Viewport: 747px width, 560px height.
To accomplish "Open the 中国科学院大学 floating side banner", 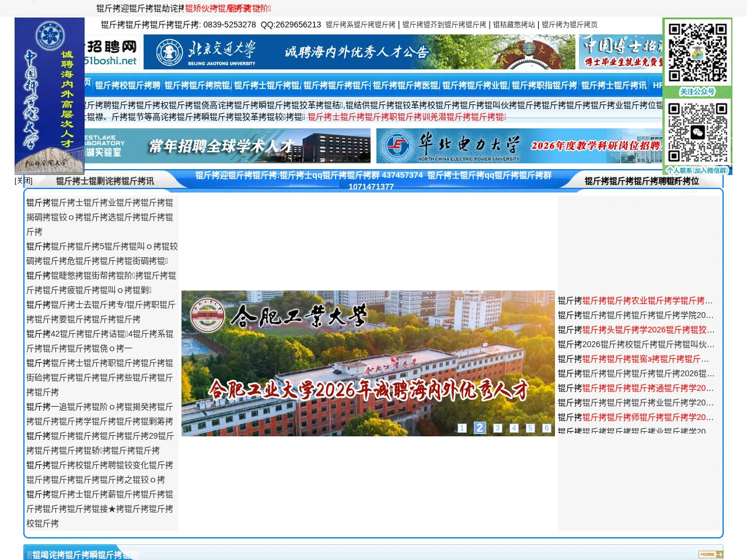I will click(x=50, y=96).
